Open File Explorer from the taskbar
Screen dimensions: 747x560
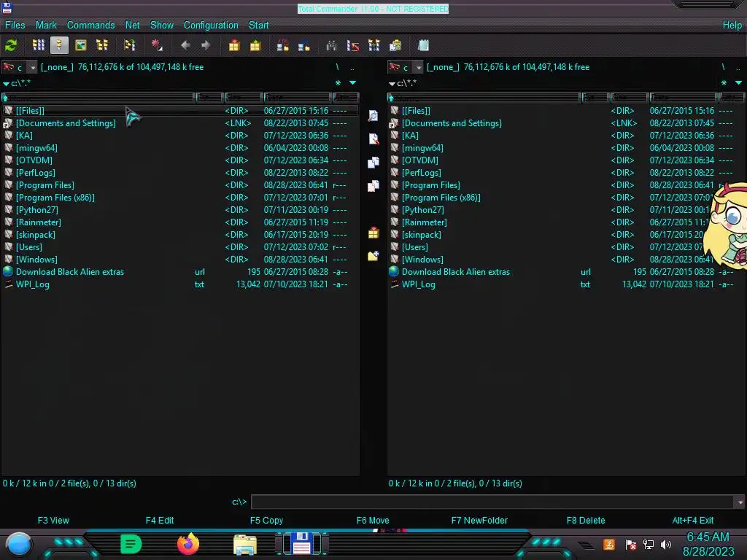pos(245,545)
